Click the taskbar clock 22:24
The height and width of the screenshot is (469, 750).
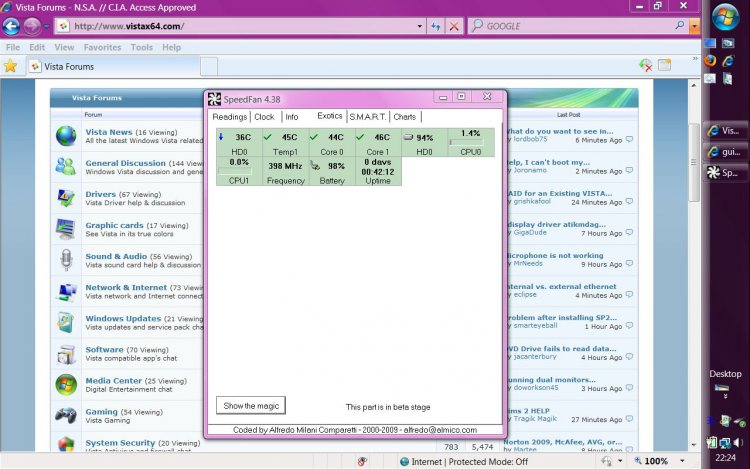pos(725,458)
